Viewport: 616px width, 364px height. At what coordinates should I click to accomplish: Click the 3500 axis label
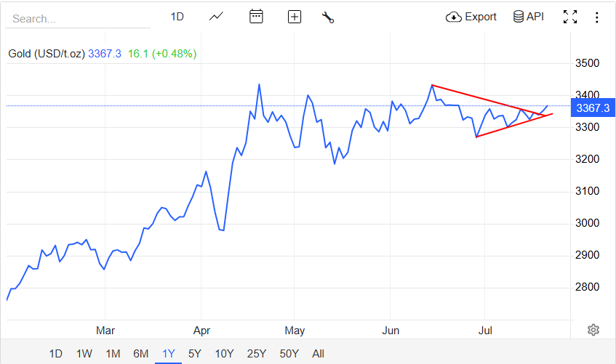click(588, 63)
